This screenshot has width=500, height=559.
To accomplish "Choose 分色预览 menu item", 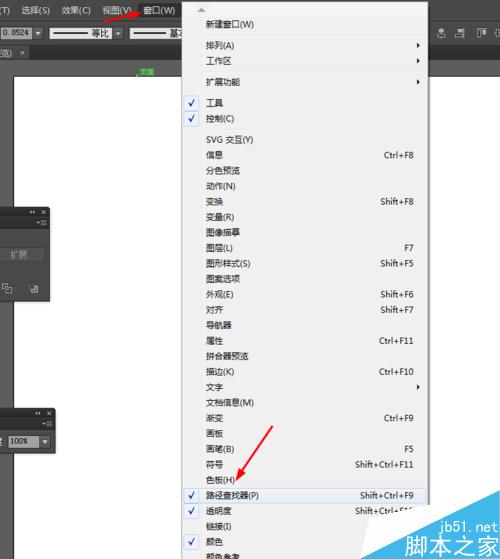I will (305, 171).
